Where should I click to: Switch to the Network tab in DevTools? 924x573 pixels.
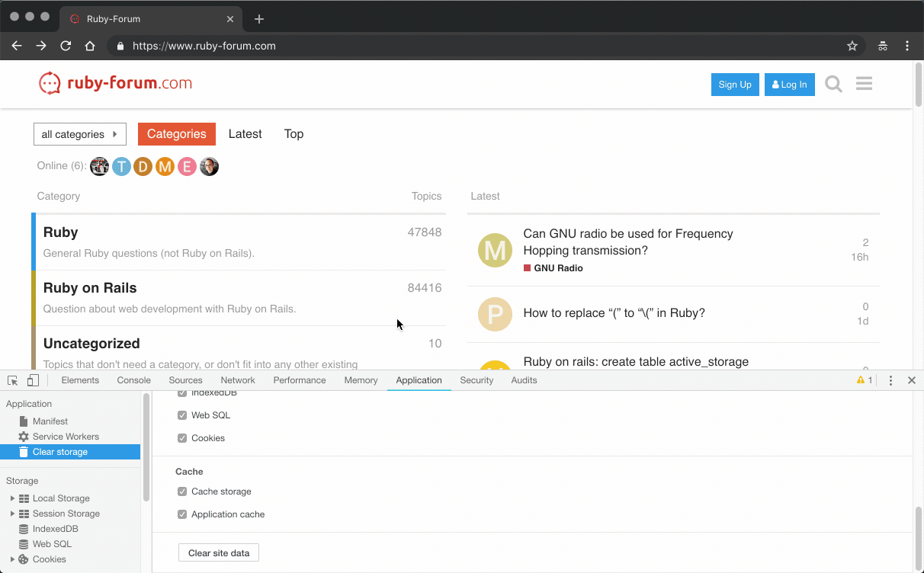238,380
